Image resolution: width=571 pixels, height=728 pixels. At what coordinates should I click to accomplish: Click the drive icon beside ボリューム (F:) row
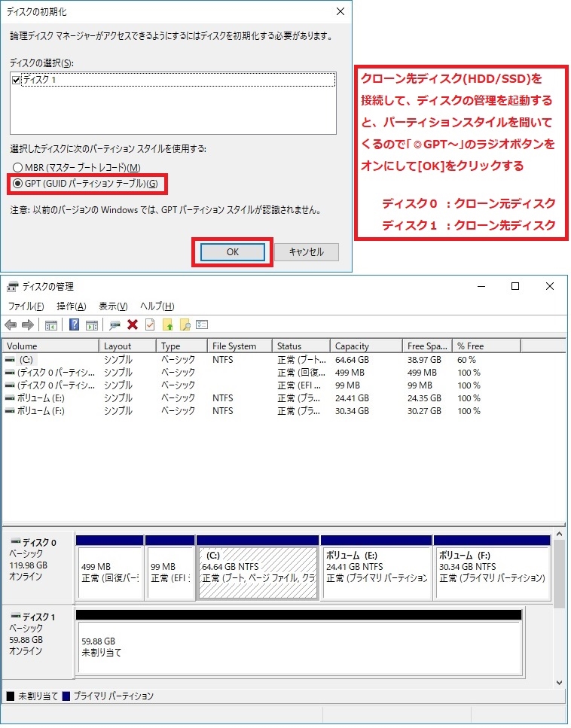(10, 411)
